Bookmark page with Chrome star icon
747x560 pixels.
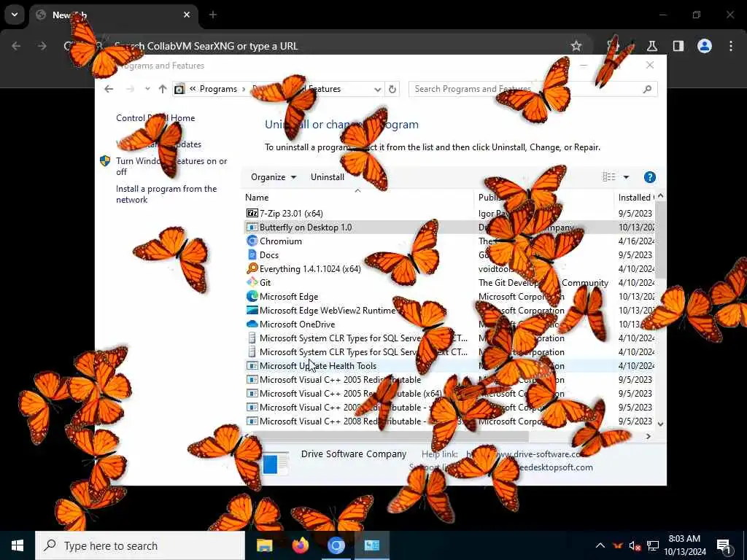pyautogui.click(x=576, y=46)
